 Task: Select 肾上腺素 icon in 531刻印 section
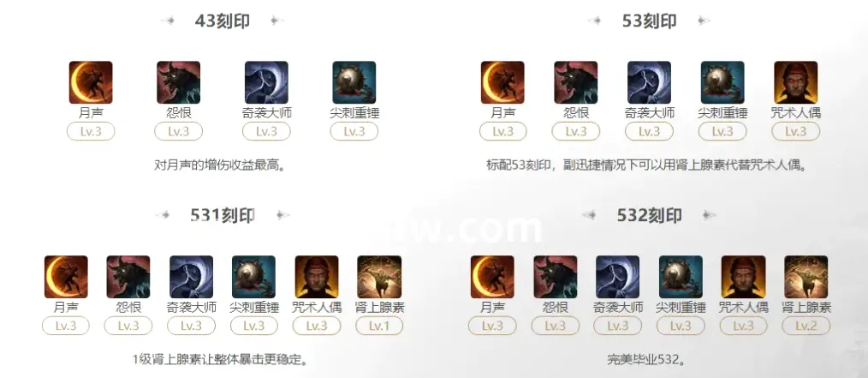(379, 277)
